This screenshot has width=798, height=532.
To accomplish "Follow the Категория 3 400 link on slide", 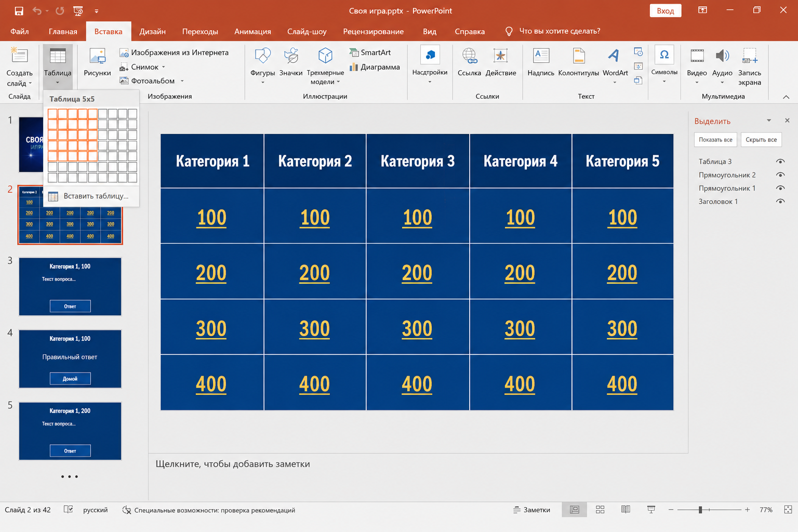I will 417,384.
